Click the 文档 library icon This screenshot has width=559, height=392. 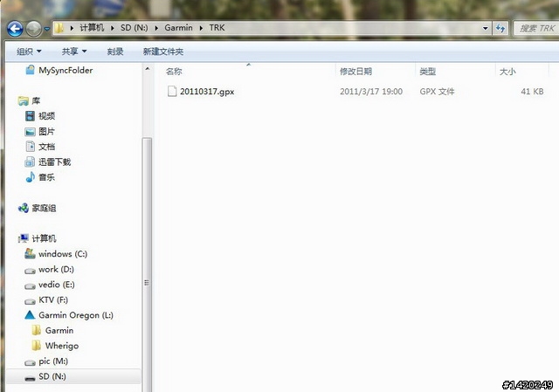[x=31, y=147]
